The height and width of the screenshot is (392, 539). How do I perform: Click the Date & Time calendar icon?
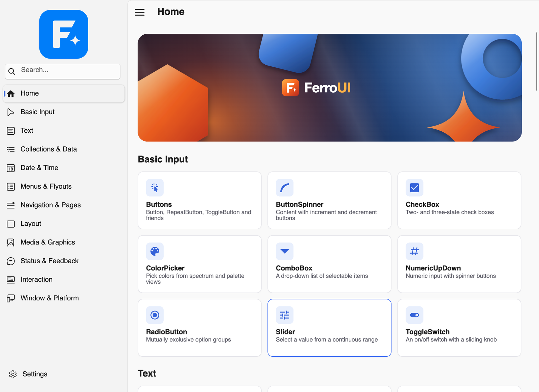click(x=11, y=168)
